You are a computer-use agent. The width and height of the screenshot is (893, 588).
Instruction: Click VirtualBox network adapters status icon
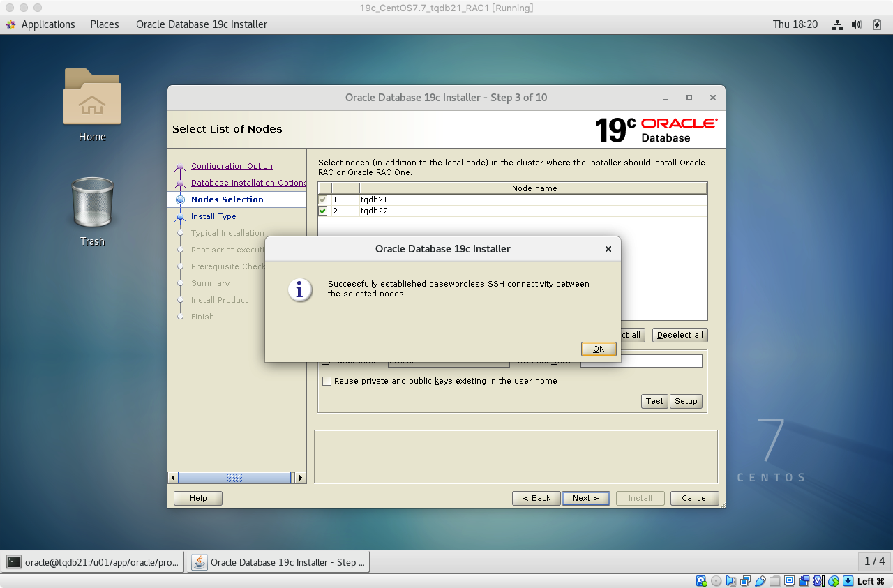745,581
